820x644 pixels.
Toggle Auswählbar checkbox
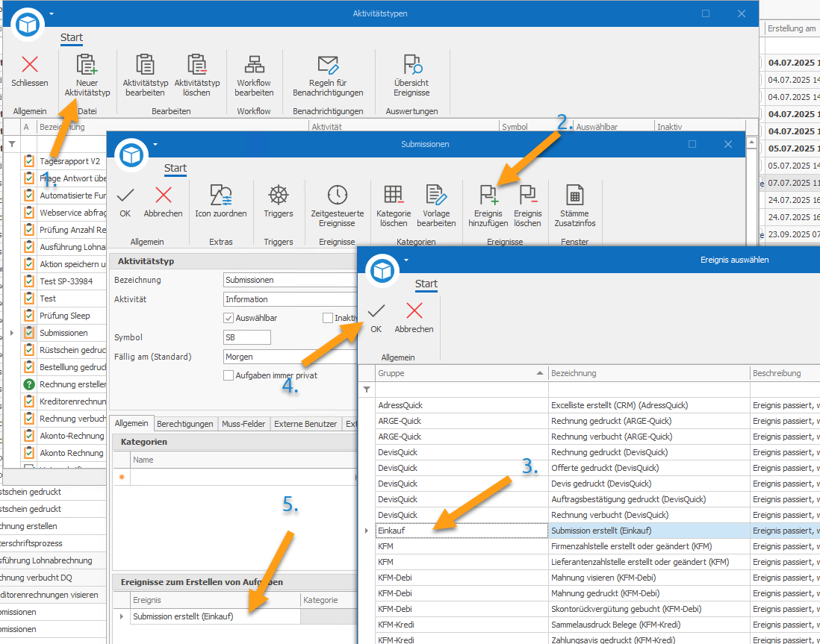[228, 317]
